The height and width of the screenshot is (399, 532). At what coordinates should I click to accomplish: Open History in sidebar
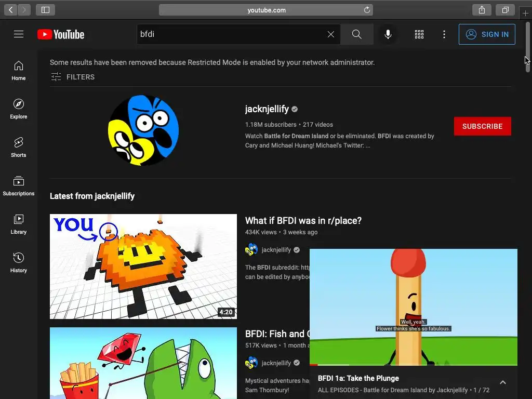coord(19,263)
